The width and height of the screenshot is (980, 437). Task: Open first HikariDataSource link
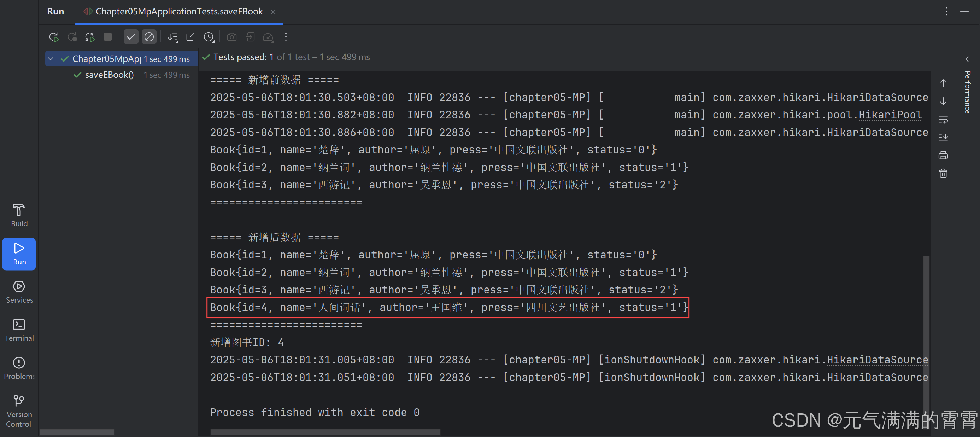pyautogui.click(x=877, y=98)
